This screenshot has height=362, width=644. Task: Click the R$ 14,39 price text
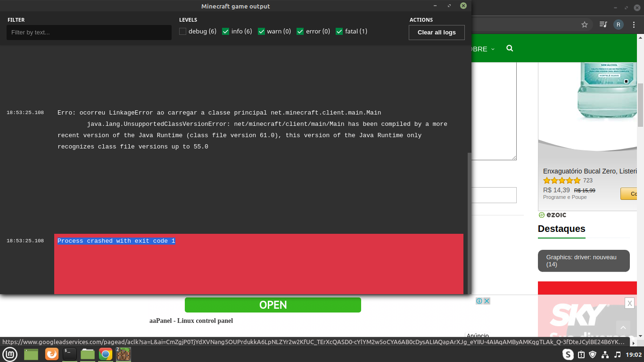point(556,190)
